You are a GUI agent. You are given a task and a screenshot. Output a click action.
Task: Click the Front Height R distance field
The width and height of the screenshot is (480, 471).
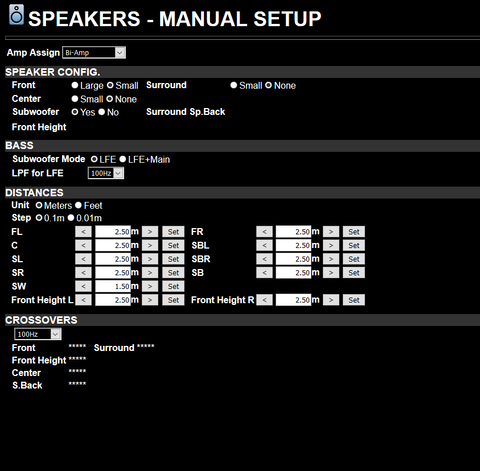[294, 300]
